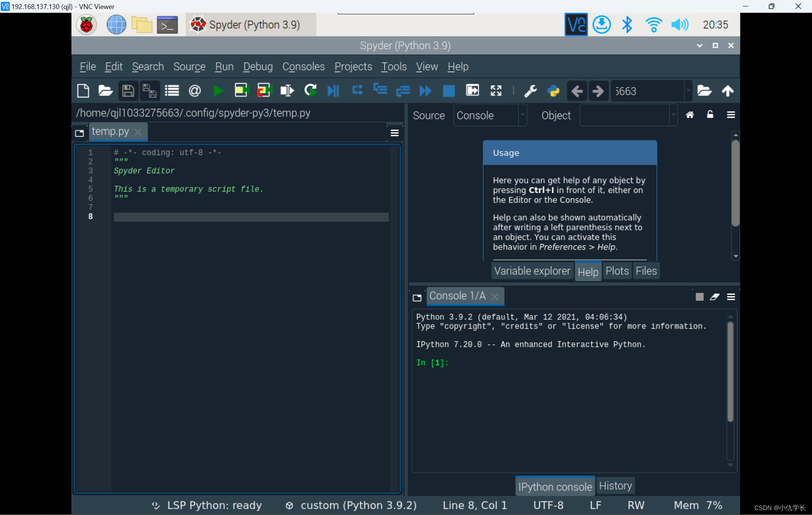Toggle the lock icon in Help panel
The height and width of the screenshot is (515, 812).
point(710,115)
